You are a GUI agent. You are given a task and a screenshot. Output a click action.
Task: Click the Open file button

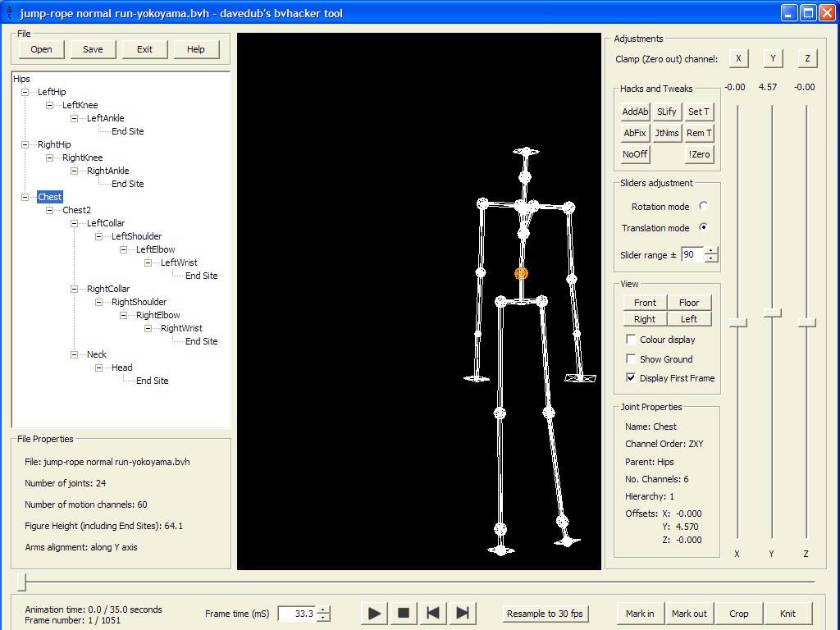coord(41,49)
